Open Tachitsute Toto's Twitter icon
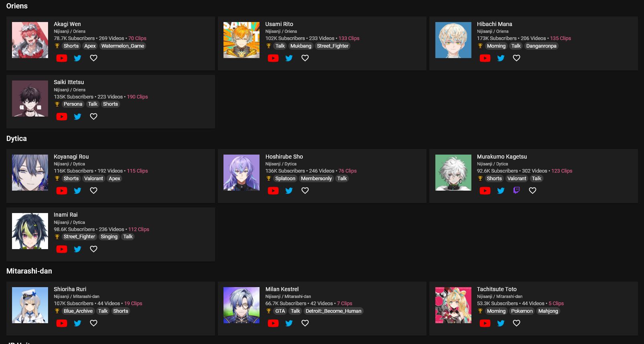Viewport: 644px width, 344px height. pyautogui.click(x=501, y=323)
